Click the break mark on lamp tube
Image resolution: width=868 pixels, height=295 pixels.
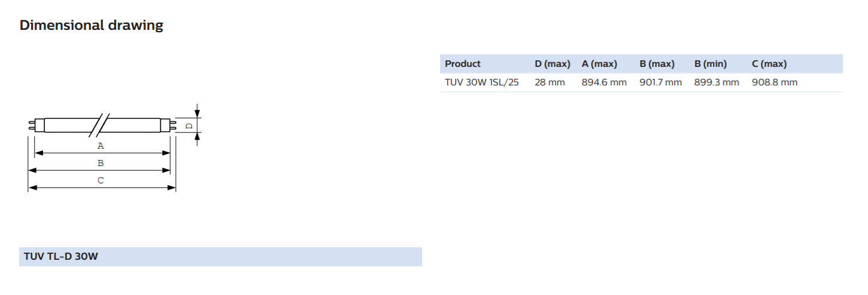point(100,124)
